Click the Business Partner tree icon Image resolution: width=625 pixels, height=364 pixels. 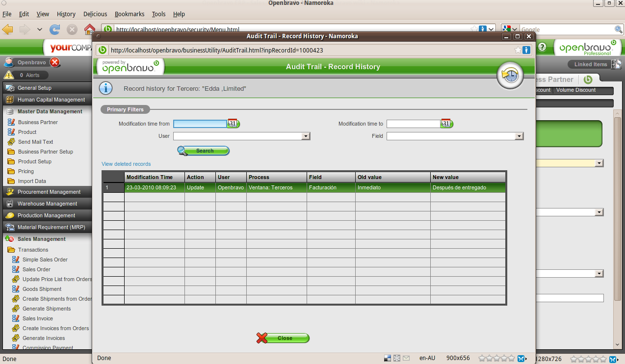tap(11, 122)
